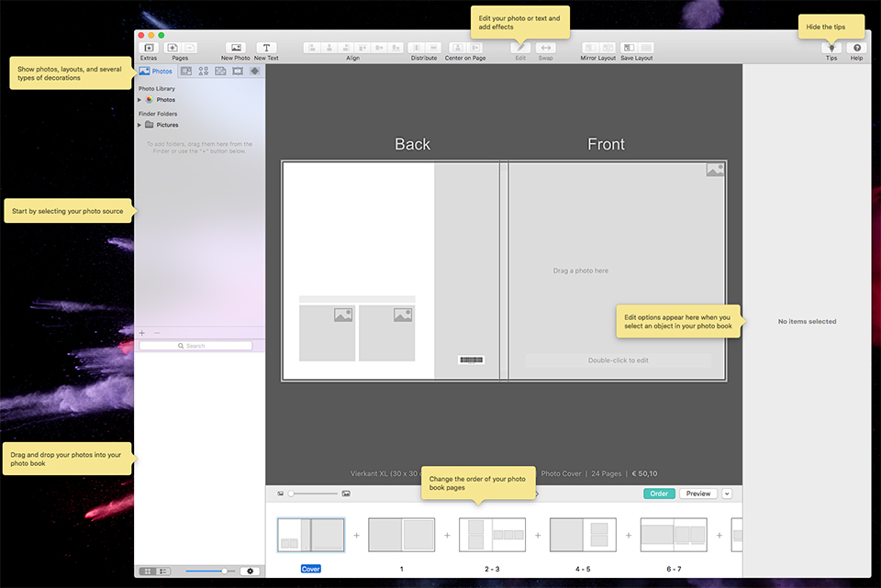Select right photo placeholder on back cover
881x588 pixels.
(387, 333)
